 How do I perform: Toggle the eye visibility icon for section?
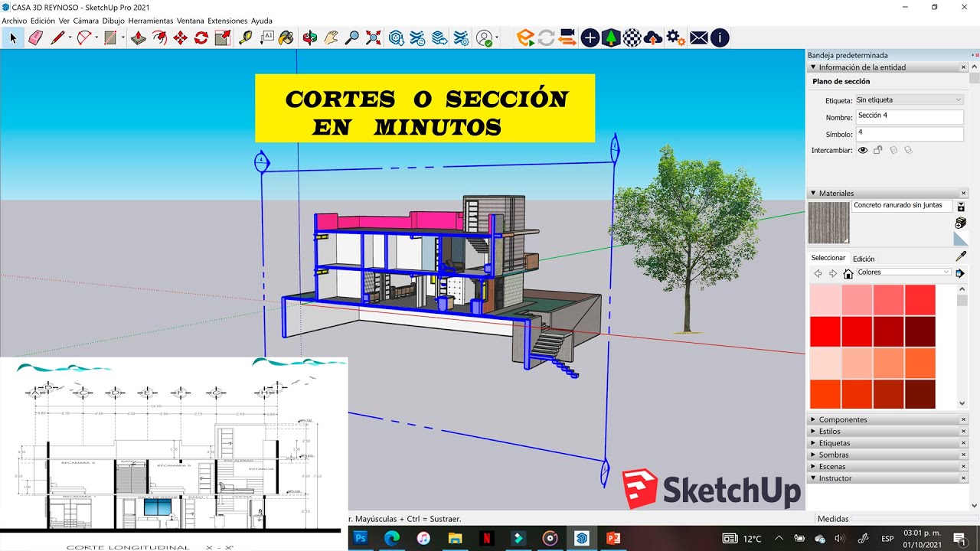coord(863,150)
